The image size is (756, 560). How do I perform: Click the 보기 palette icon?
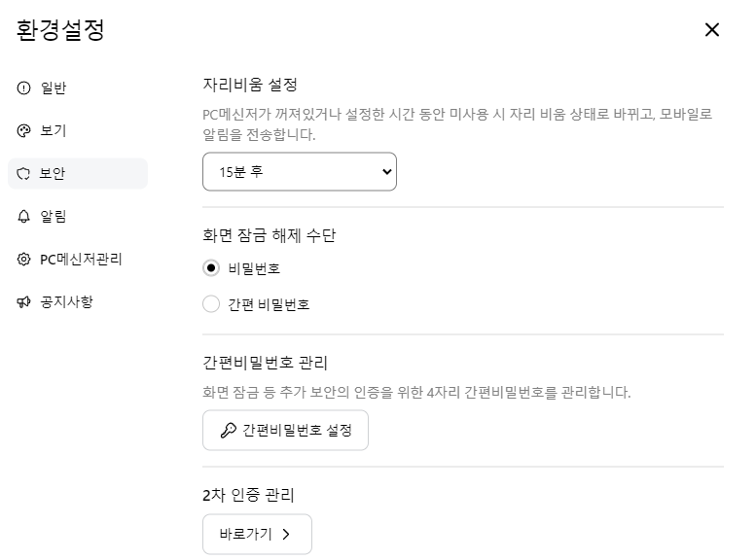(24, 131)
